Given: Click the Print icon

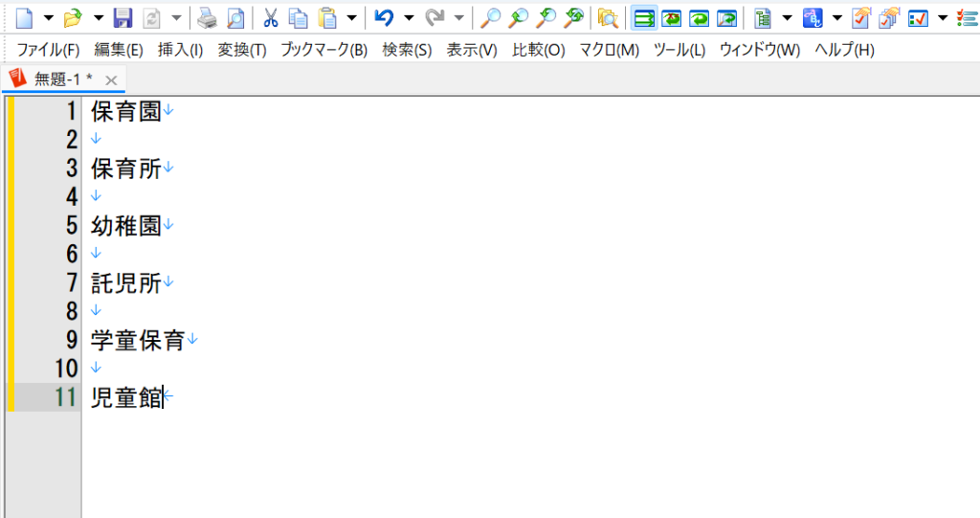Looking at the screenshot, I should pyautogui.click(x=207, y=17).
